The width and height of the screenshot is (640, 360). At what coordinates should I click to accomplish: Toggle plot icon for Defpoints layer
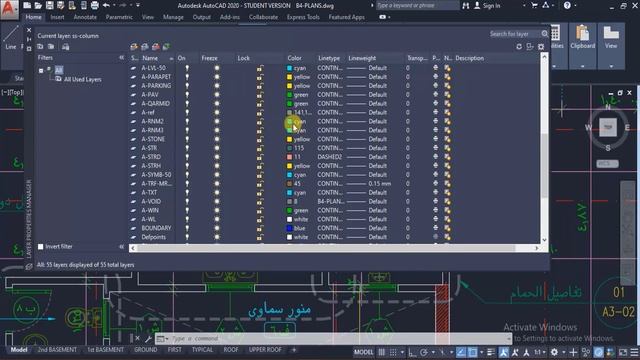pyautogui.click(x=436, y=237)
